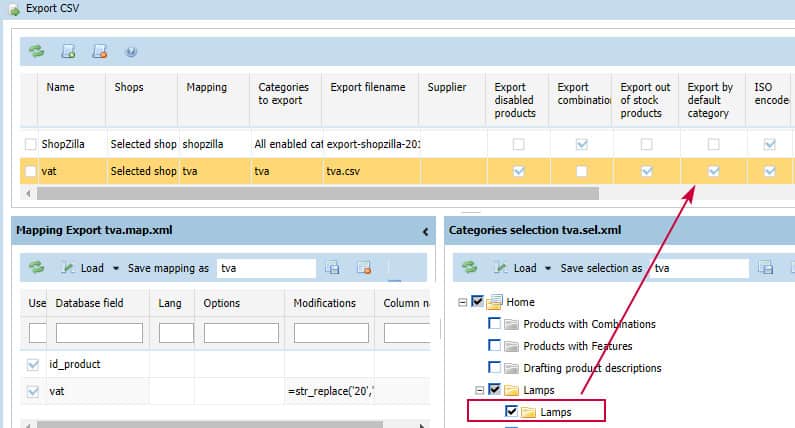The image size is (795, 428).
Task: Collapse the Mapping Export panel using its arrow
Action: pyautogui.click(x=427, y=231)
